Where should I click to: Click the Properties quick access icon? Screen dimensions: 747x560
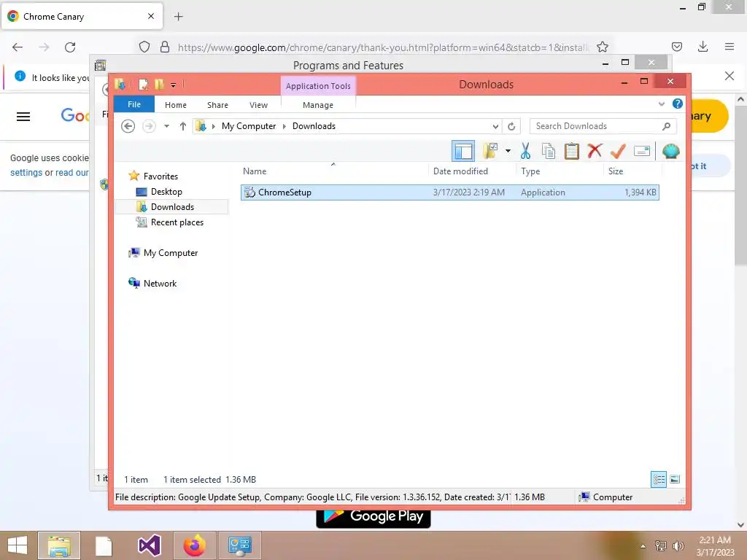coord(143,85)
